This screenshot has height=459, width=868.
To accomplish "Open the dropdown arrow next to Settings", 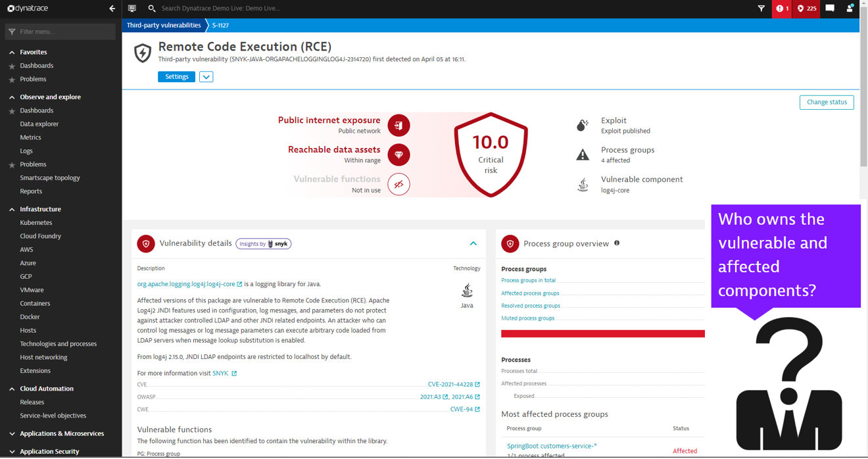I will click(x=206, y=77).
